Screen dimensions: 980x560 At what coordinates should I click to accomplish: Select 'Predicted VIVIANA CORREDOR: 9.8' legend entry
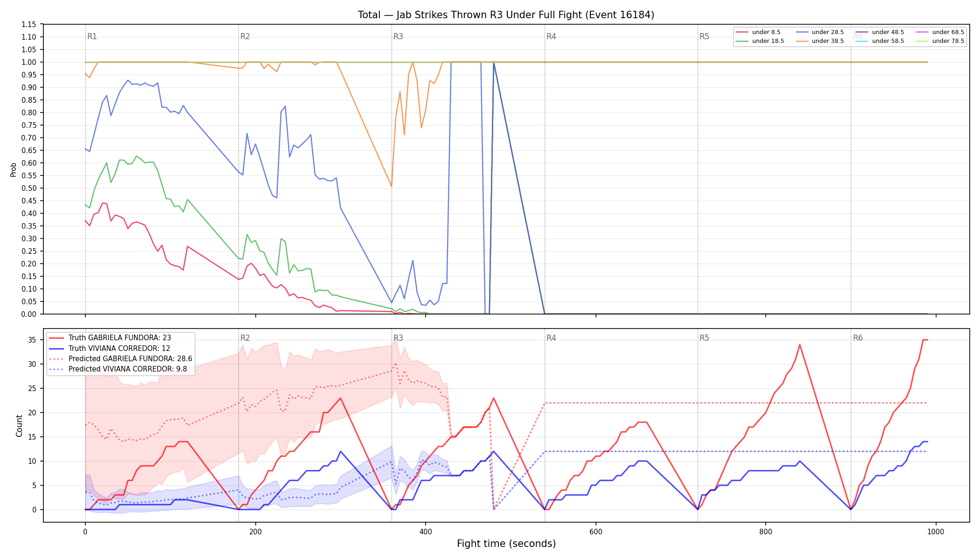tap(128, 369)
